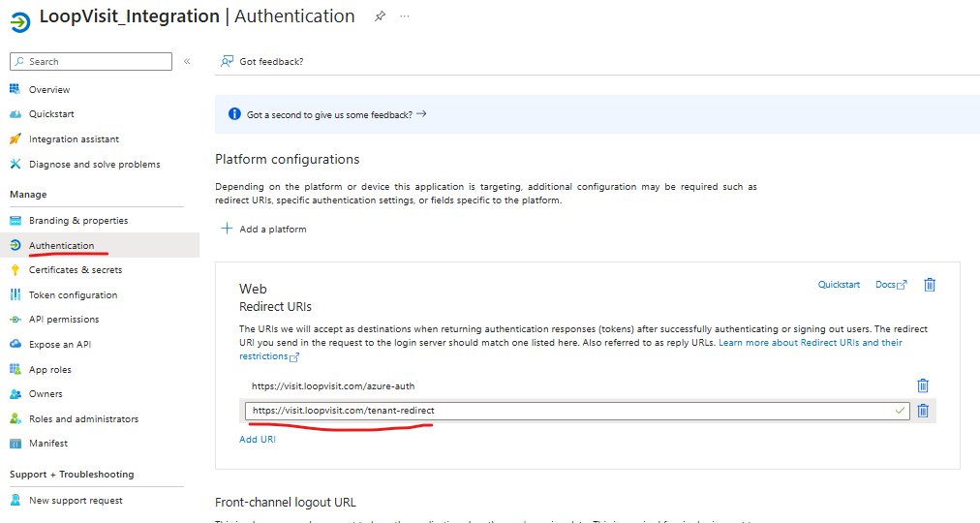Click Add URI link
Image resolution: width=980 pixels, height=523 pixels.
tap(258, 440)
